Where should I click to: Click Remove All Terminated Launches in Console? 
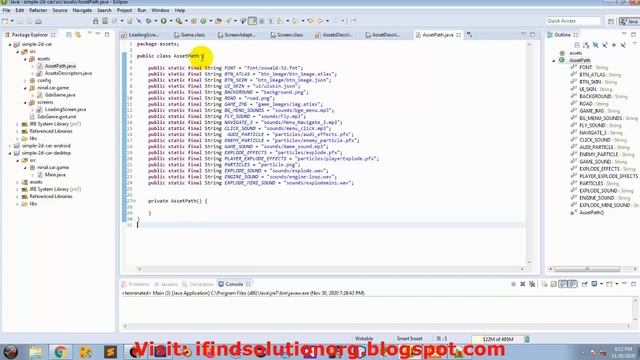tap(532, 284)
